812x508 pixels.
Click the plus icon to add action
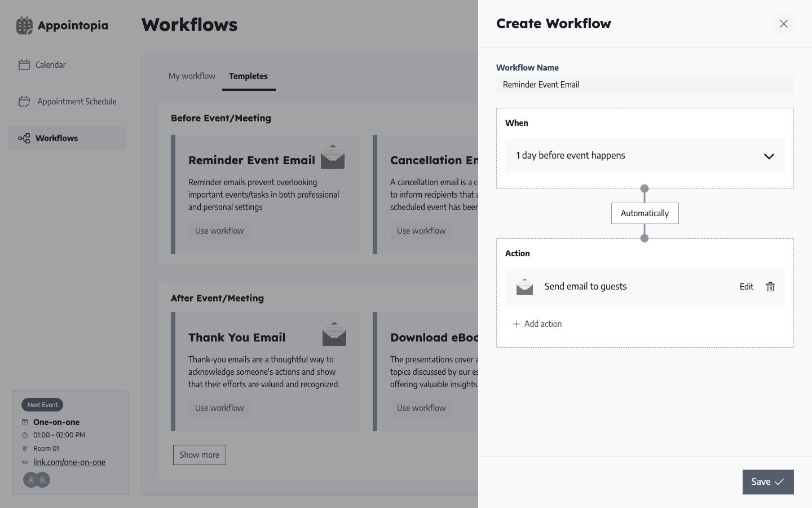516,324
